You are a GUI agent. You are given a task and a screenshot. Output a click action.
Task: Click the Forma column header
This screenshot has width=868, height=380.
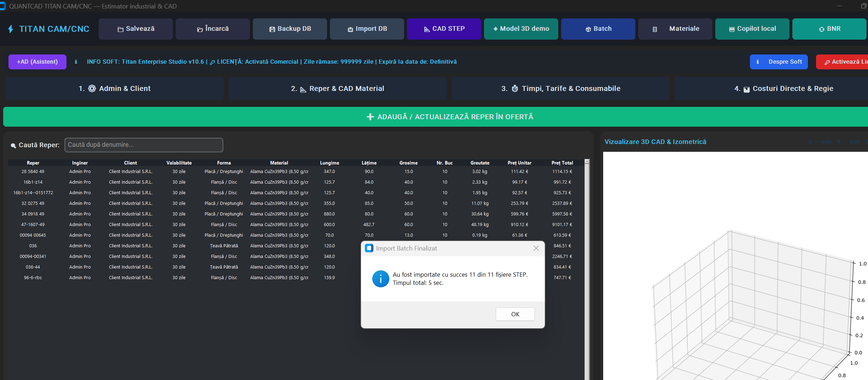tap(224, 163)
